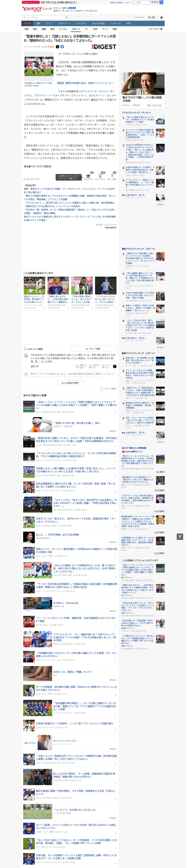
Task: Click 記事に関する報告 report link
Action: (x=31, y=179)
